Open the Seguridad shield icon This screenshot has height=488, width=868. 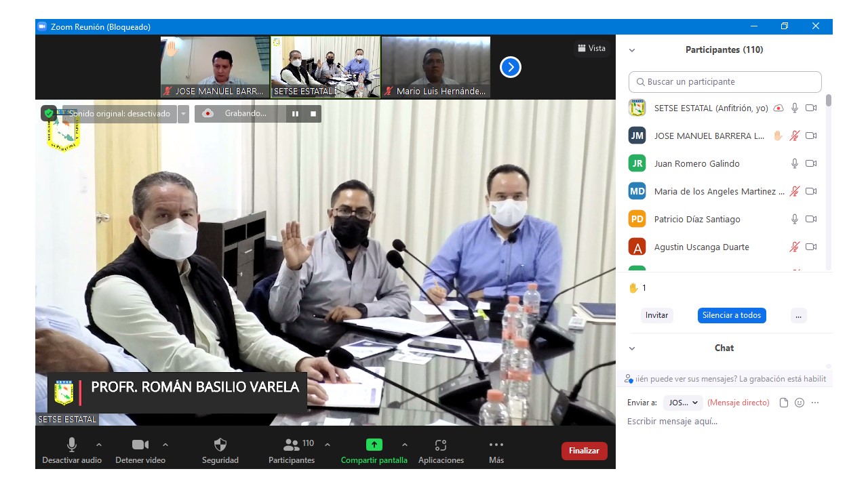pos(220,445)
